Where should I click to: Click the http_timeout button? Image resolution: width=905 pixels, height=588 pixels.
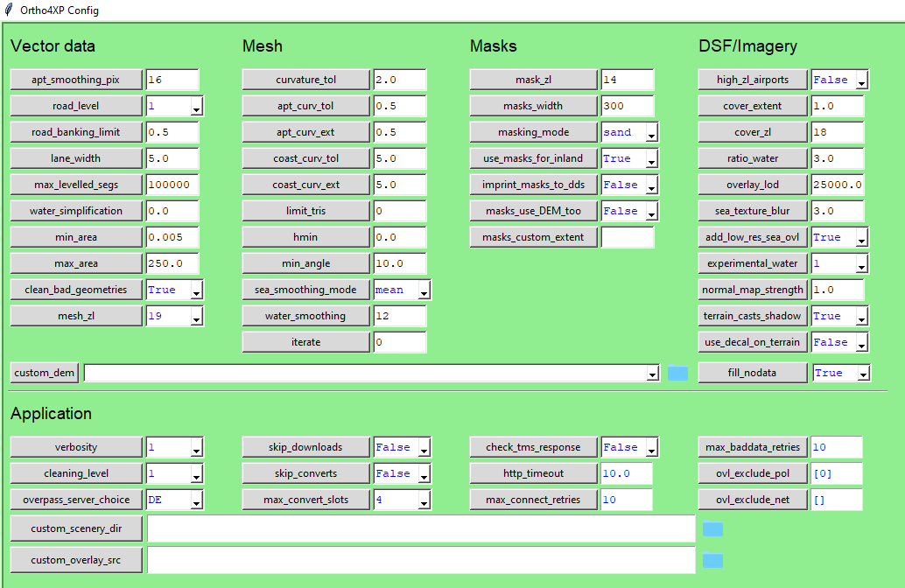(533, 473)
